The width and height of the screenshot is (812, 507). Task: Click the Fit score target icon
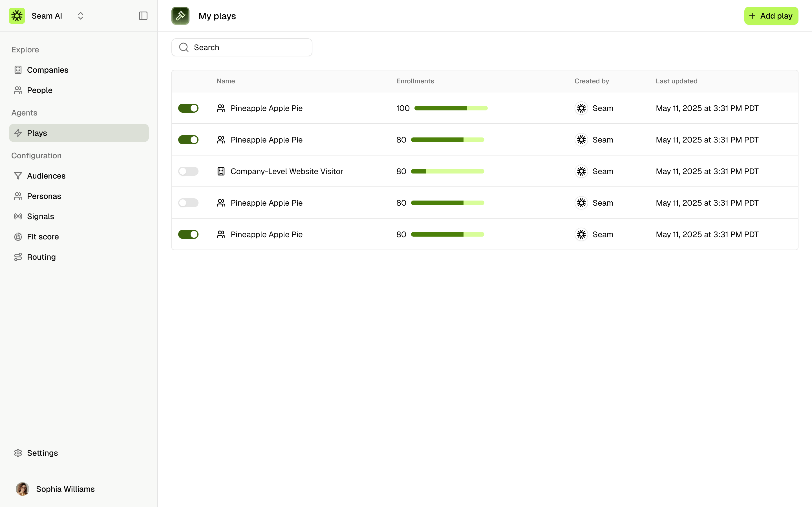click(18, 237)
